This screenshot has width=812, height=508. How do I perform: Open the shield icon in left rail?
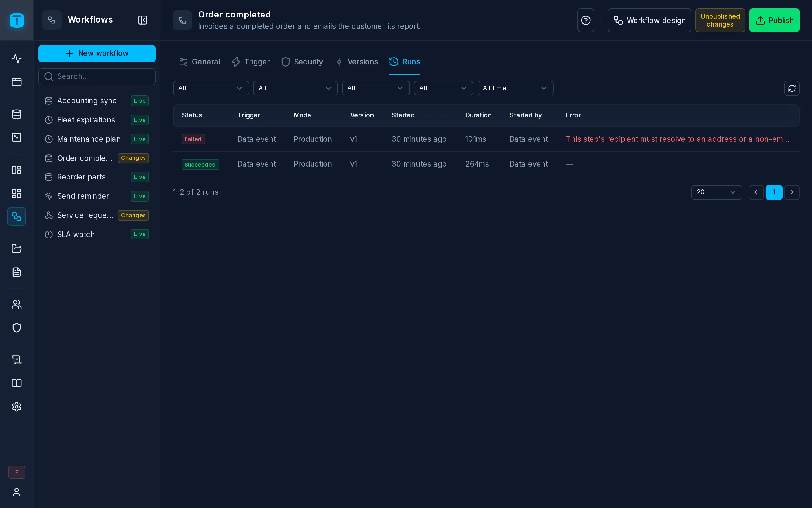click(16, 328)
